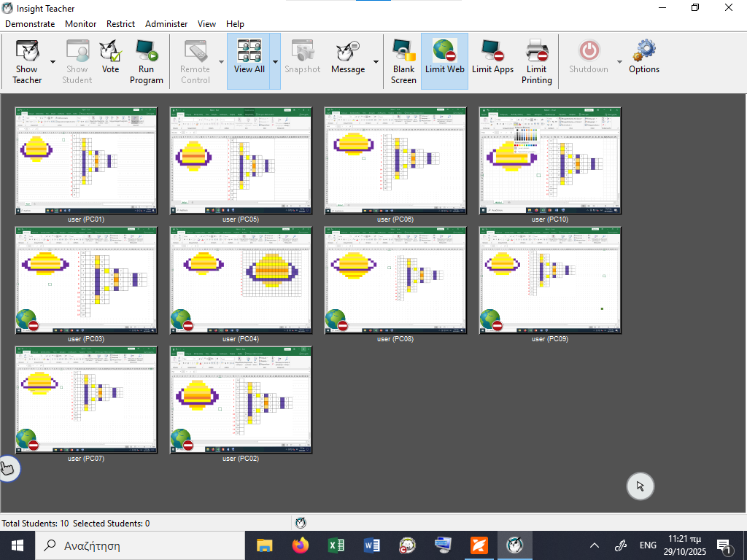This screenshot has height=560, width=747.
Task: Expand the Message dropdown arrow
Action: point(376,62)
